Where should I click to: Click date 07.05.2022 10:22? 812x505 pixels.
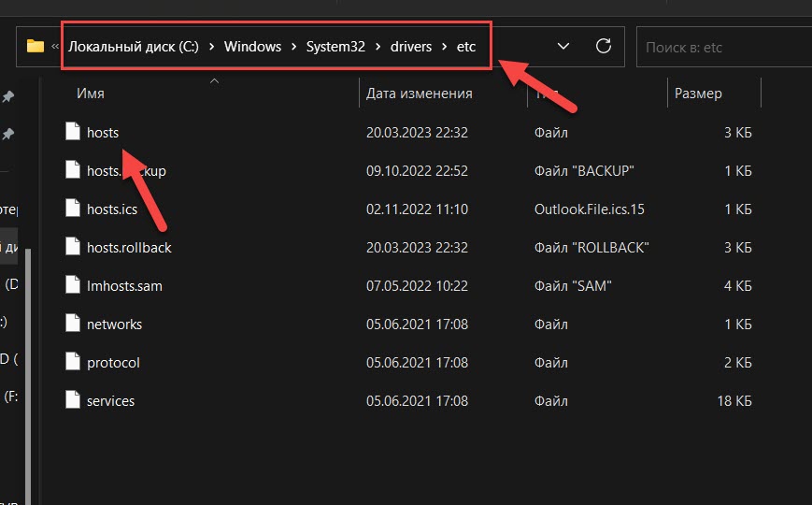pos(417,286)
